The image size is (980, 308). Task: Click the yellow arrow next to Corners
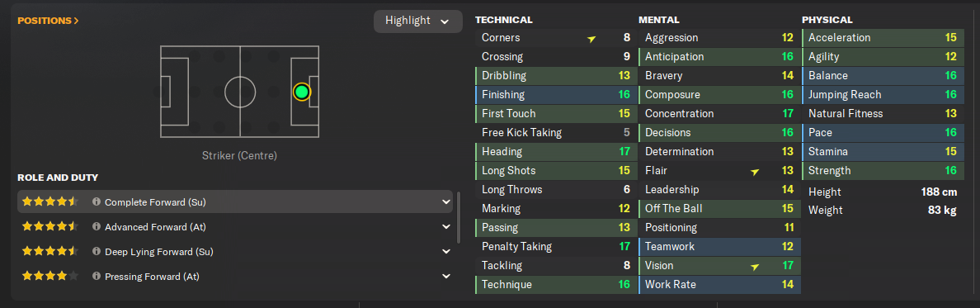click(591, 39)
